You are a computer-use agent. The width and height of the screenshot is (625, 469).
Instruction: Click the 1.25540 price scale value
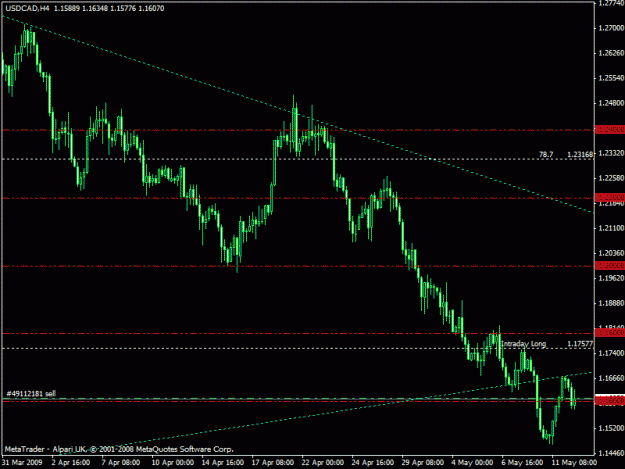pyautogui.click(x=611, y=78)
